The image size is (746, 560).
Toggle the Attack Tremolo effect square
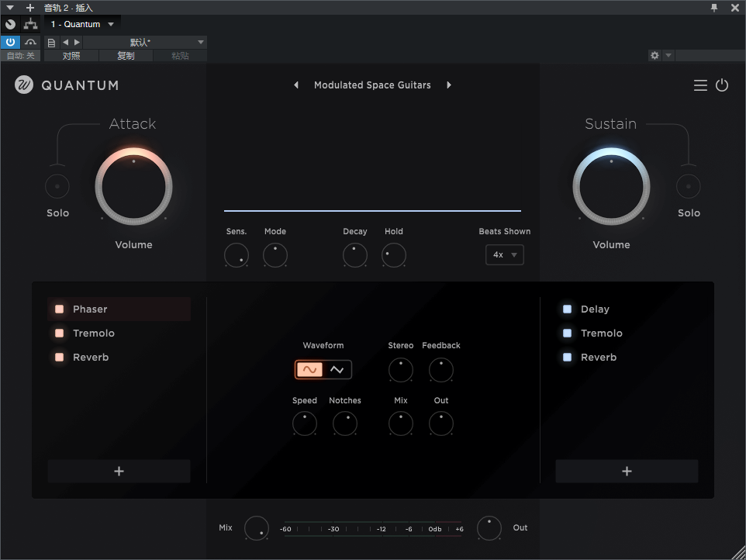point(60,333)
